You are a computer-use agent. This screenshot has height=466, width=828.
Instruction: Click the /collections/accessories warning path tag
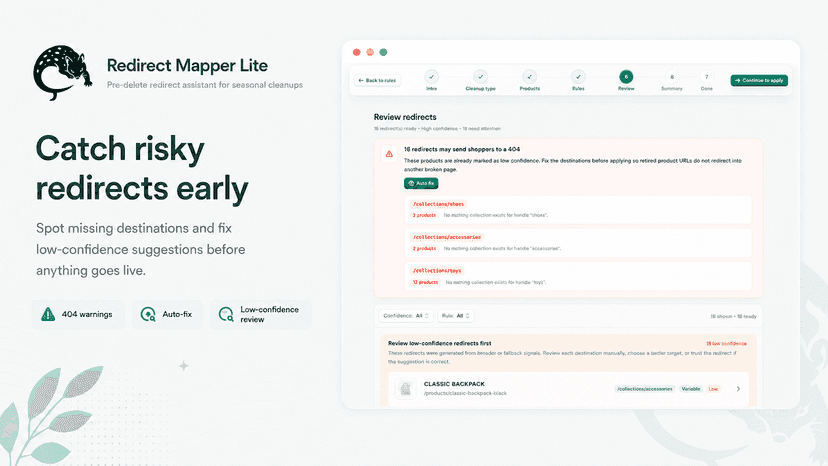click(447, 237)
